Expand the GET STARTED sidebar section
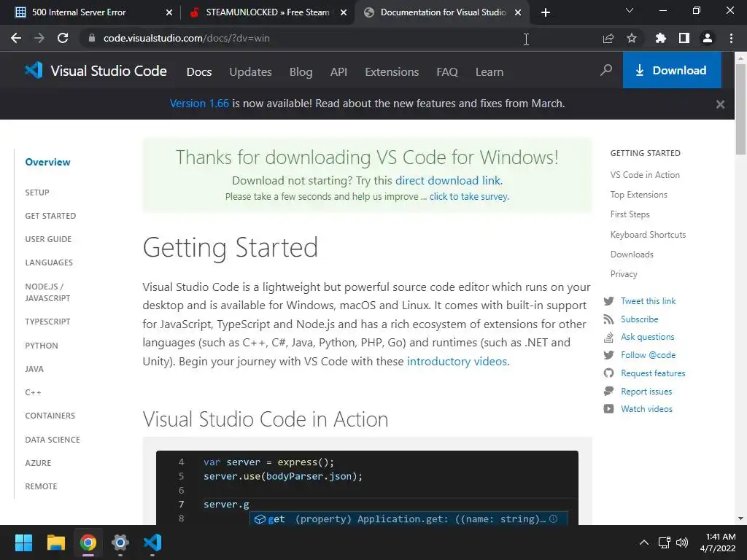Viewport: 747px width, 560px height. [50, 216]
